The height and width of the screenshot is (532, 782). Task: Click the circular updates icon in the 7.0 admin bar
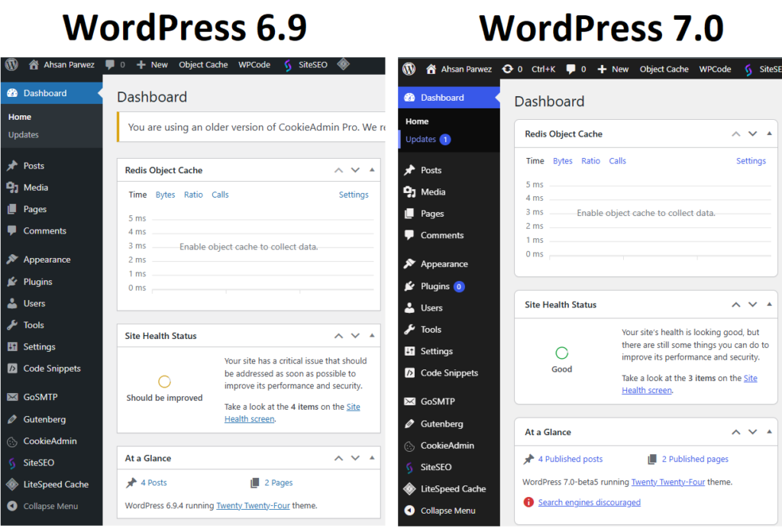[x=508, y=69]
